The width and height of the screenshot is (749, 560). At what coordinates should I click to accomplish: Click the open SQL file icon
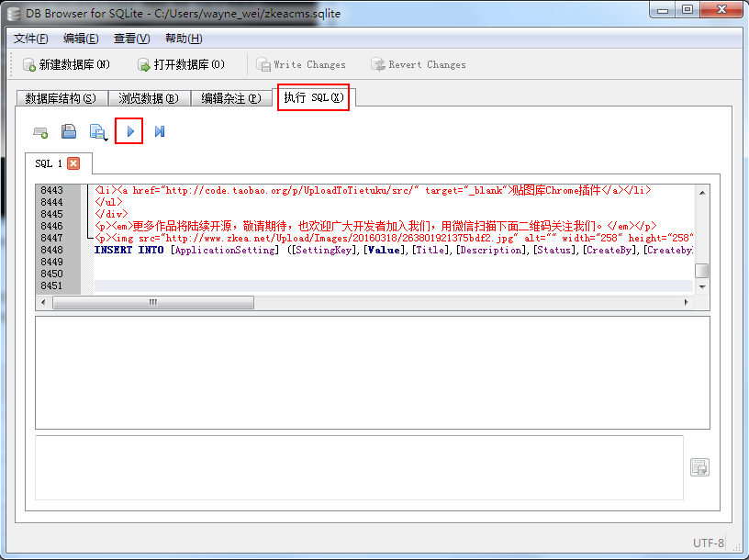69,131
